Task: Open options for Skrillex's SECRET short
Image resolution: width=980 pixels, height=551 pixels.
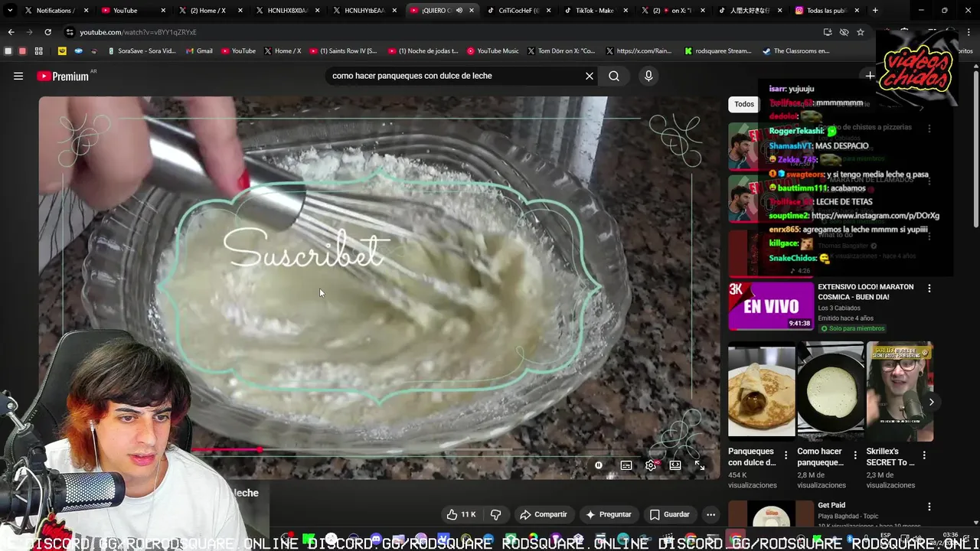Action: click(924, 455)
